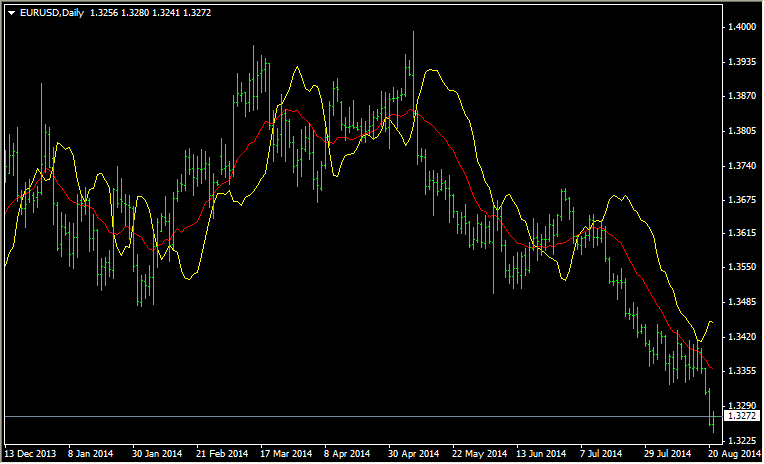This screenshot has width=764, height=464.
Task: Click the 1.3485 price scale label
Action: [x=744, y=302]
